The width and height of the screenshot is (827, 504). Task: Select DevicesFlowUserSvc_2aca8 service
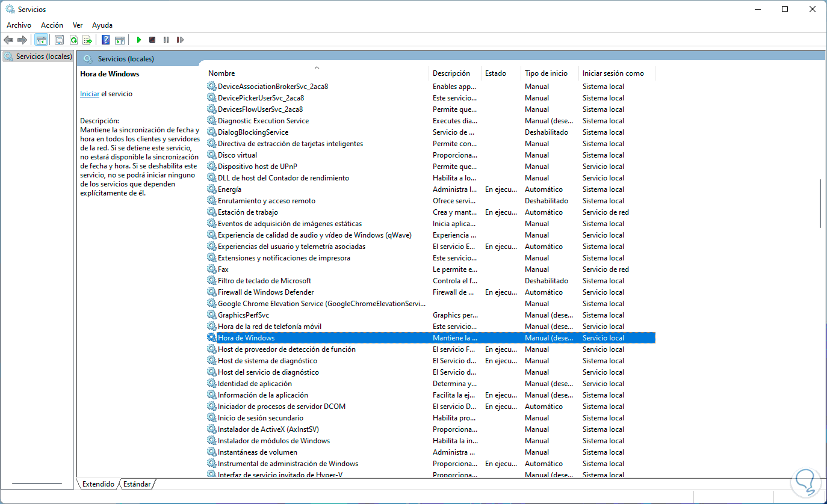430,109
